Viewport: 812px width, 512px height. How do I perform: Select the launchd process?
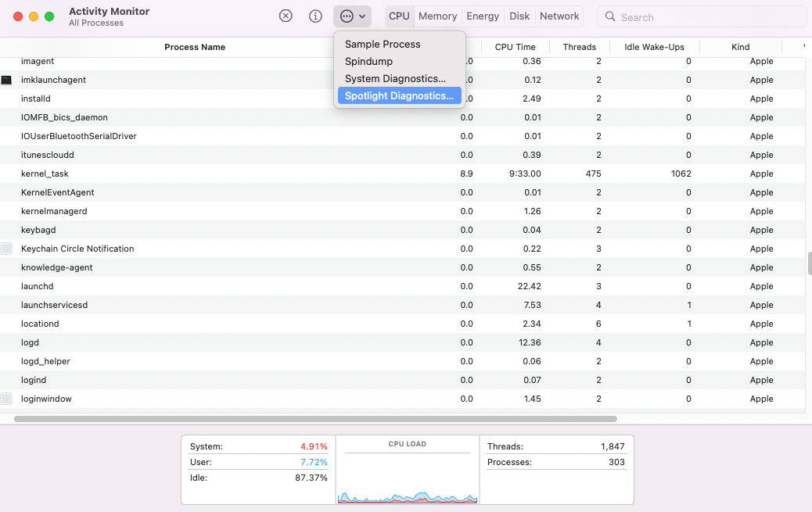38,286
